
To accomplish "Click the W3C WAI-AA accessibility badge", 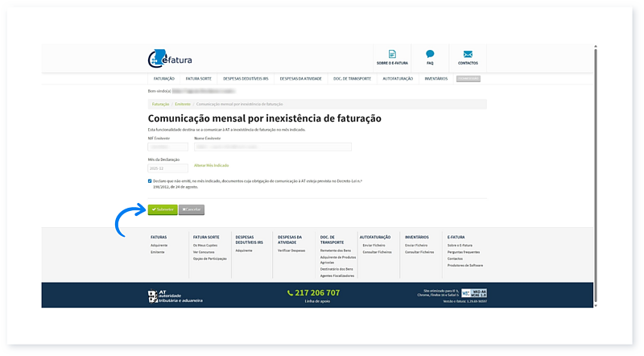I will pyautogui.click(x=474, y=293).
